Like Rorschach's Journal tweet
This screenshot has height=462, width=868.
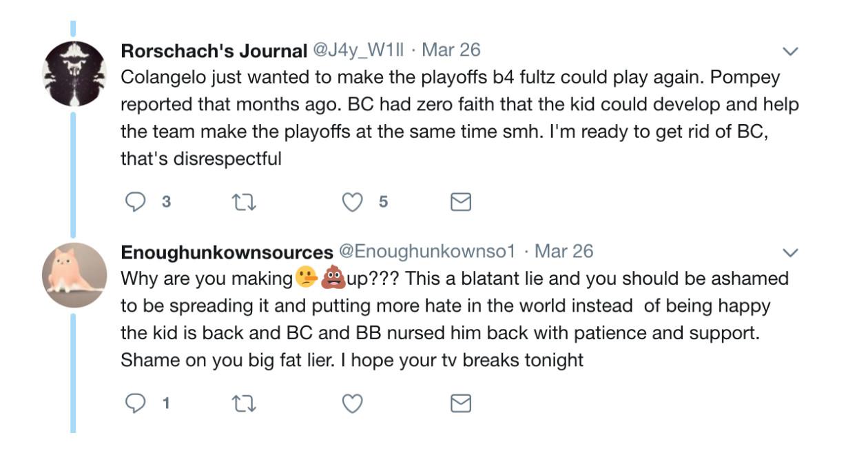[x=353, y=201]
